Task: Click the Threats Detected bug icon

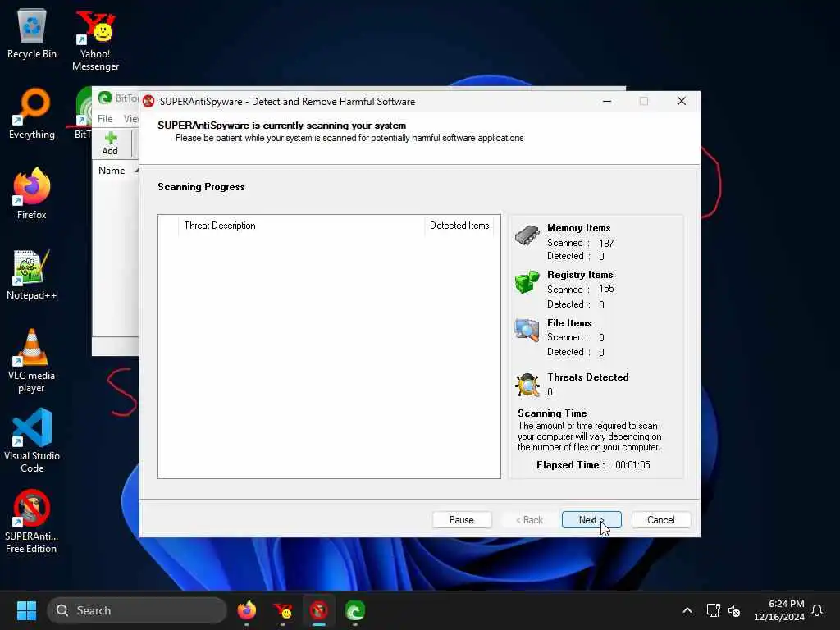Action: click(x=527, y=385)
